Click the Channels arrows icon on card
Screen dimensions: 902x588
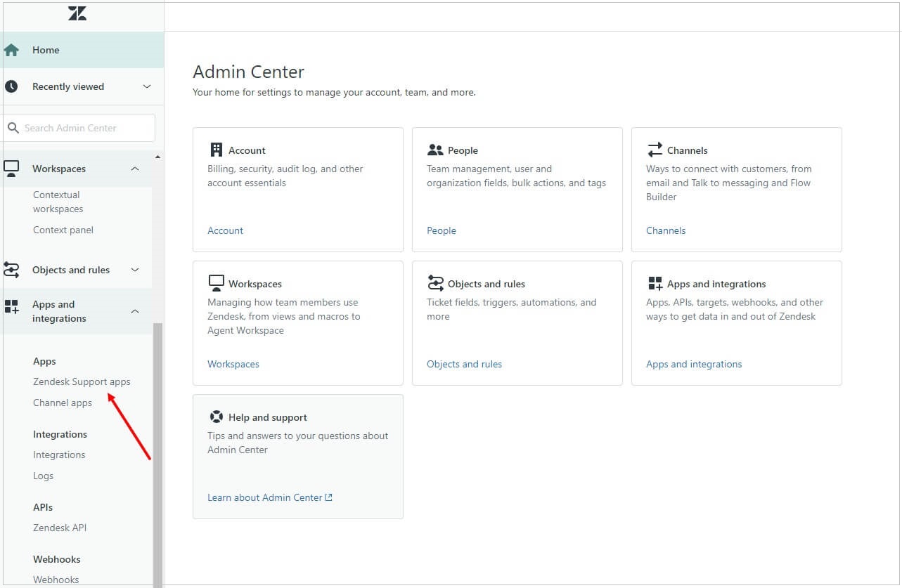655,150
